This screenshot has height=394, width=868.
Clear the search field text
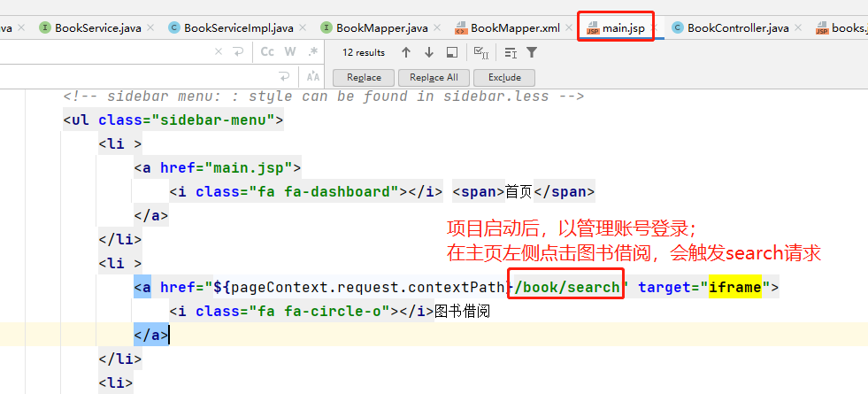pos(219,51)
